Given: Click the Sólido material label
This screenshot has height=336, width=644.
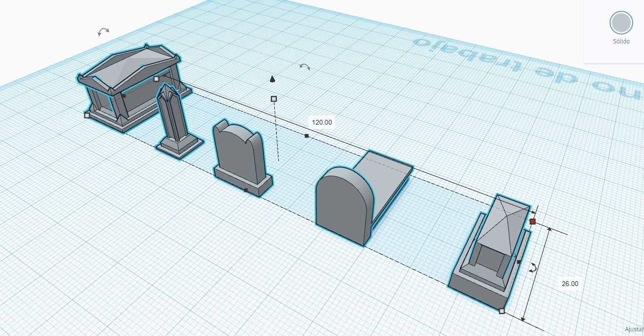Looking at the screenshot, I should pyautogui.click(x=620, y=41).
